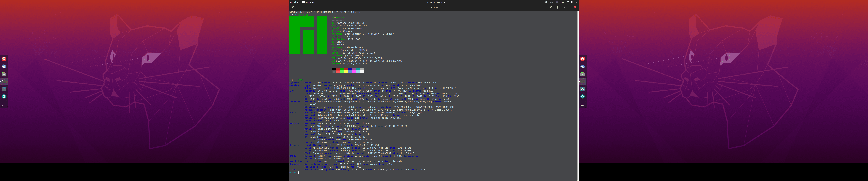This screenshot has height=181, width=868.
Task: Click the 'Matcha-dark-aliz' WM Theme line
Action: click(x=349, y=48)
